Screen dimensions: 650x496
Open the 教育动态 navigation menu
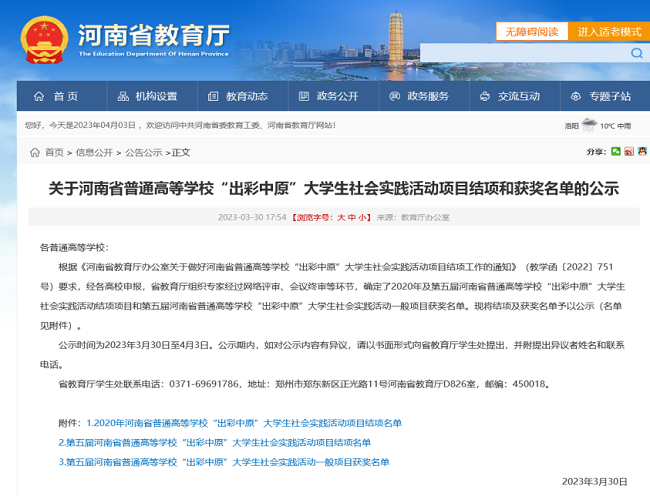246,96
